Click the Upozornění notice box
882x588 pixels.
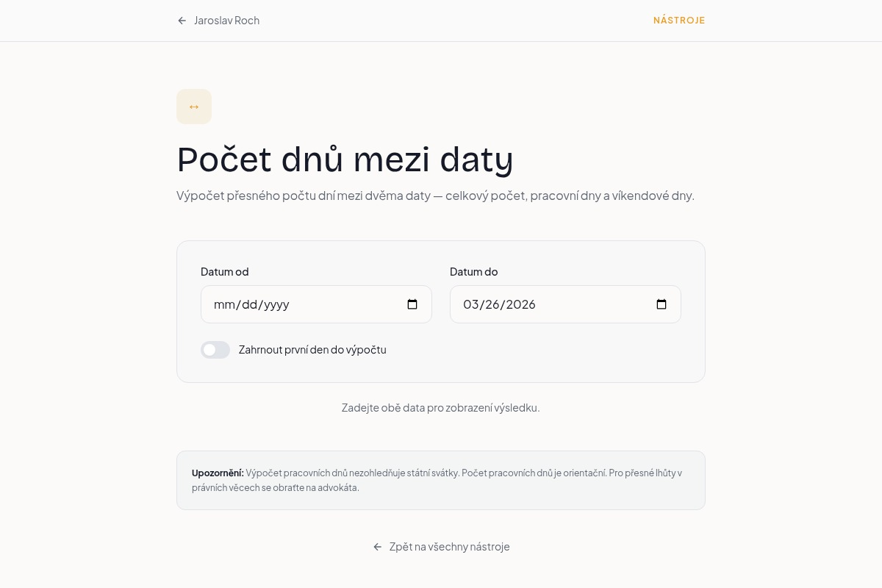tap(441, 480)
